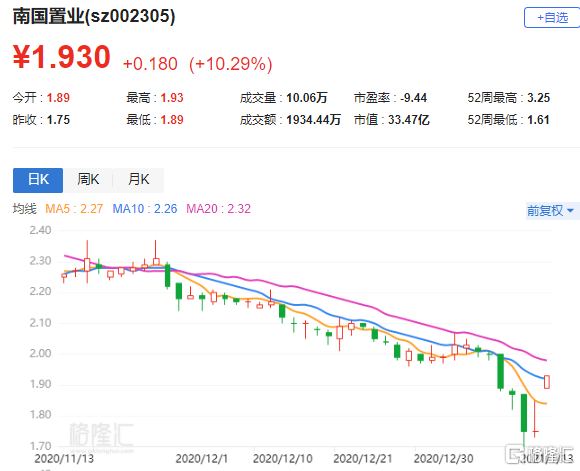
Task: Switch to the 月K monthly chart tab
Action: click(x=138, y=180)
